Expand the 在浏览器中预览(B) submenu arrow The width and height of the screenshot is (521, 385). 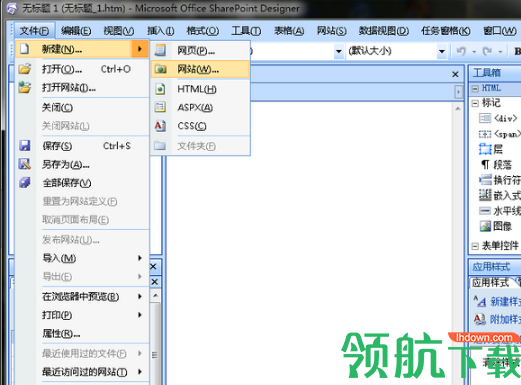pyautogui.click(x=140, y=296)
